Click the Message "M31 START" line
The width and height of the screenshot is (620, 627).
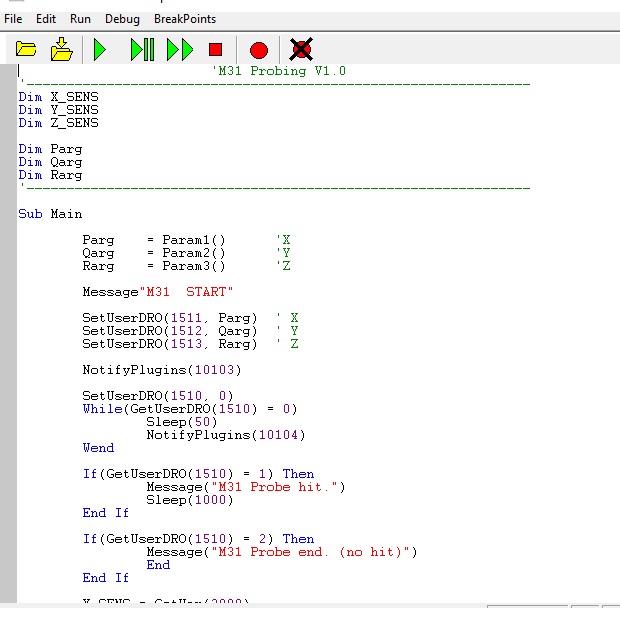pos(157,292)
